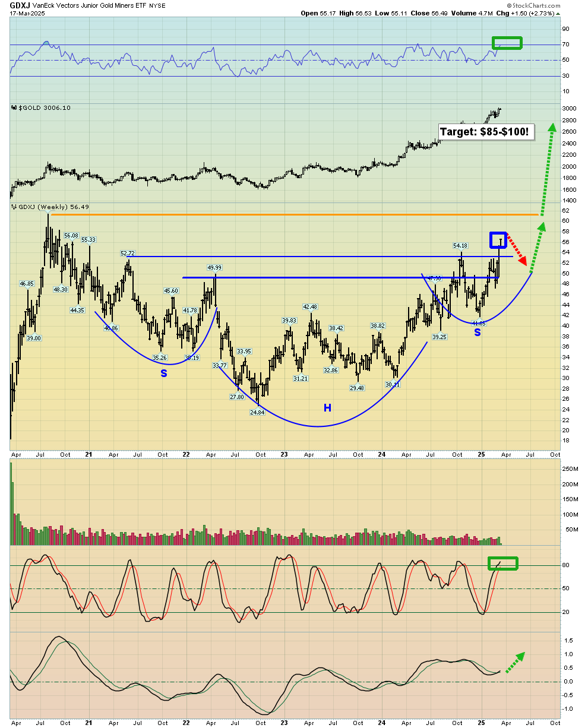Click the 30.11 price low label
Image resolution: width=588 pixels, height=728 pixels.
[x=392, y=384]
